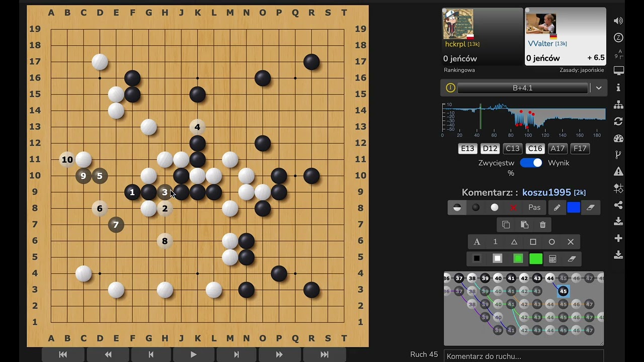644x362 pixels.
Task: Select the pencil drawing tool
Action: tap(557, 208)
